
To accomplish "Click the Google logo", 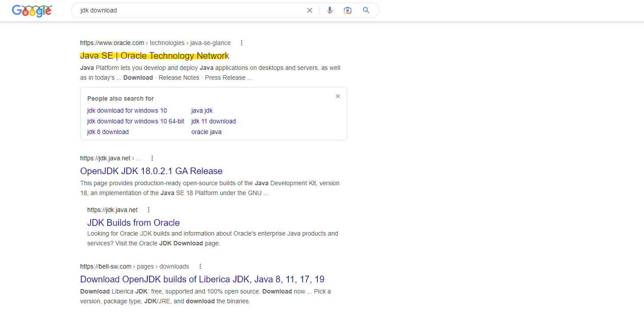I will click(32, 11).
